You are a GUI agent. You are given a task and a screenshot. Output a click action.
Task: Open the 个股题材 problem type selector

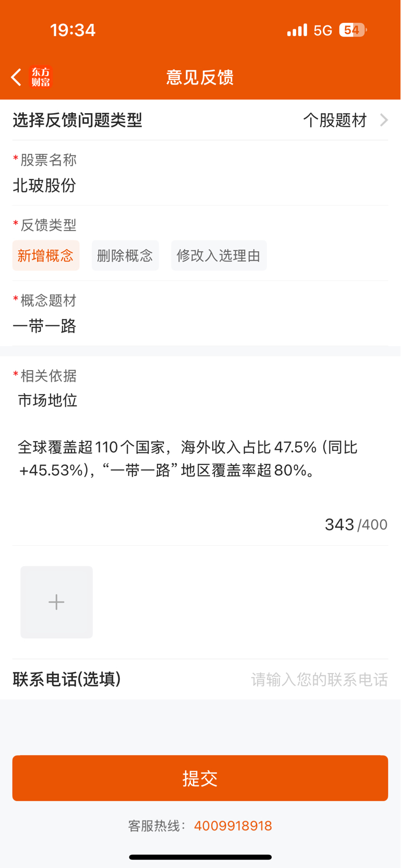point(335,120)
